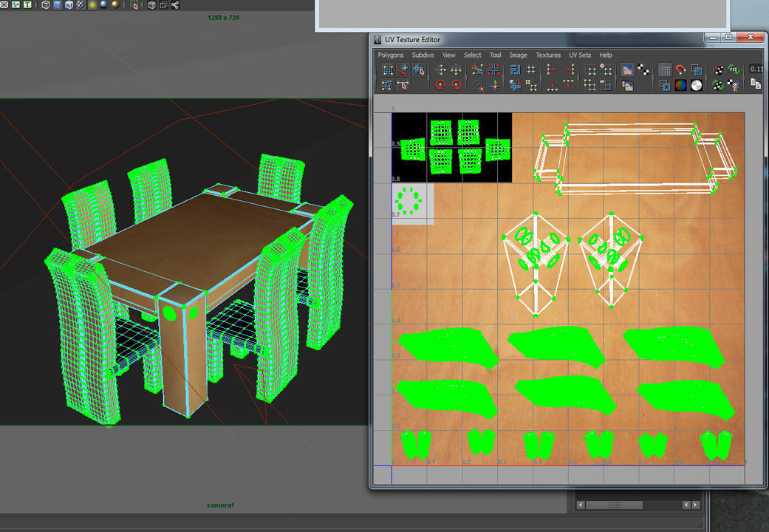Open the View menu in UV editor
This screenshot has height=532, width=769.
point(448,55)
